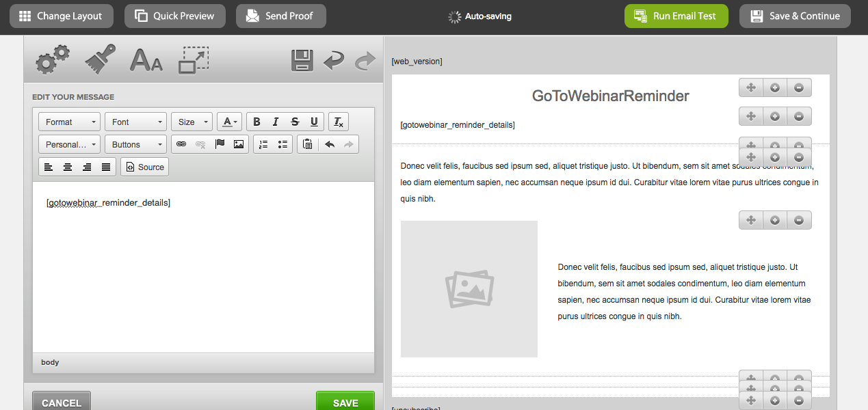
Task: Click the full-width Donec velit felis paragraph
Action: 609,182
